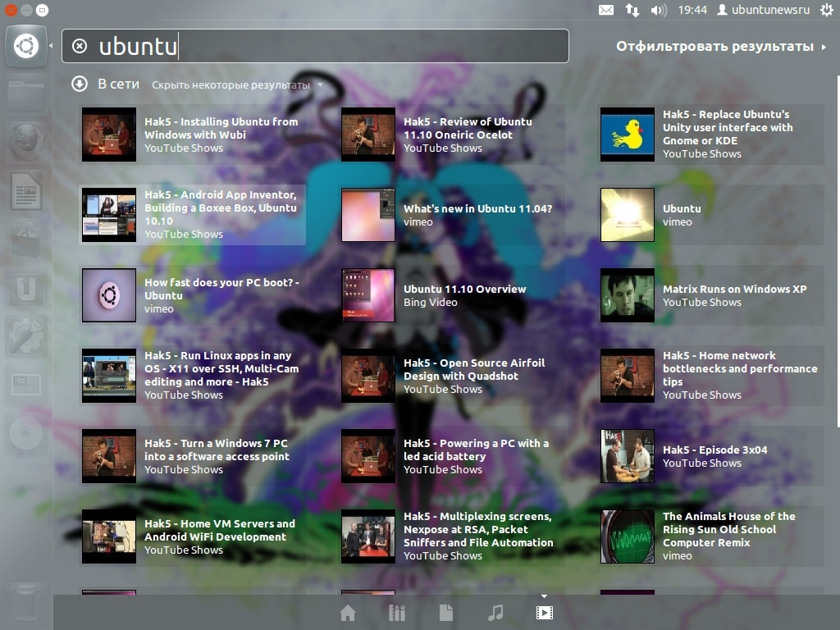Click the disc icon in the launcher
This screenshot has width=840, height=630.
(x=26, y=432)
